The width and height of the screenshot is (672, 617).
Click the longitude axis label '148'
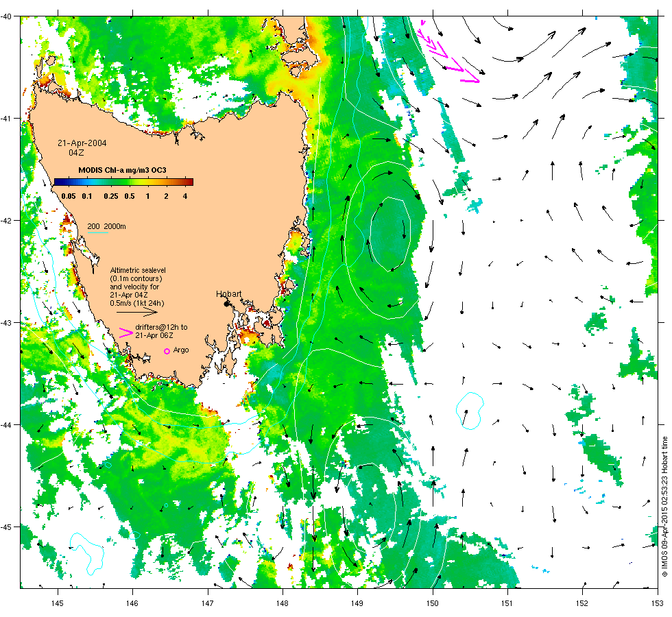click(282, 603)
